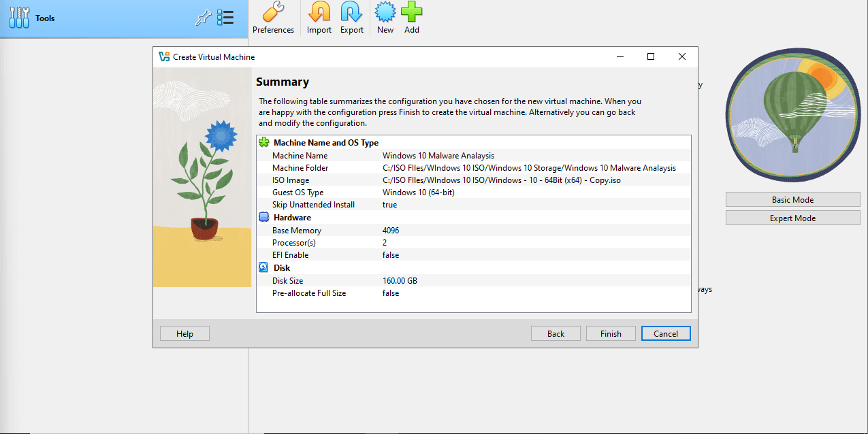
Task: Open Preferences from the toolbar
Action: pos(273,18)
